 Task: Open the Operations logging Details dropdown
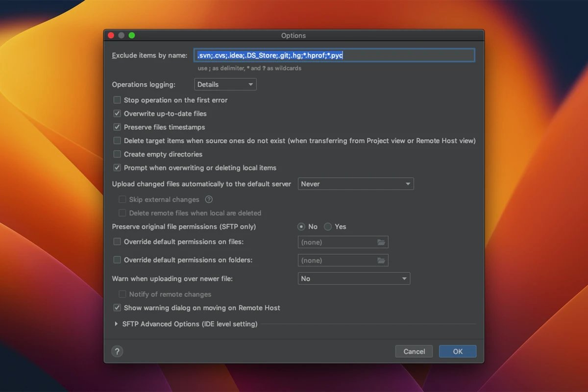225,85
